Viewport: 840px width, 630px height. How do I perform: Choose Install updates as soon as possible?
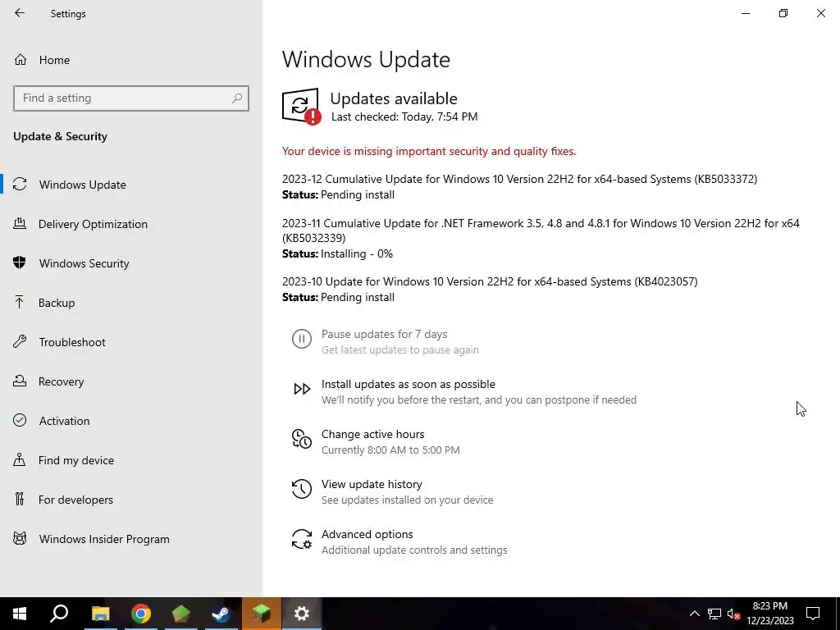(409, 385)
